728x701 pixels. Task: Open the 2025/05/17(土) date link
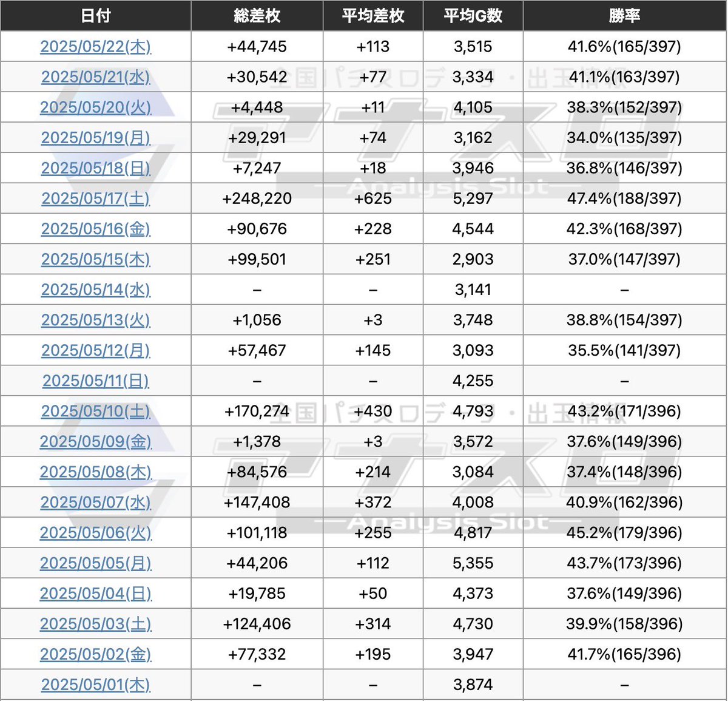pyautogui.click(x=96, y=198)
